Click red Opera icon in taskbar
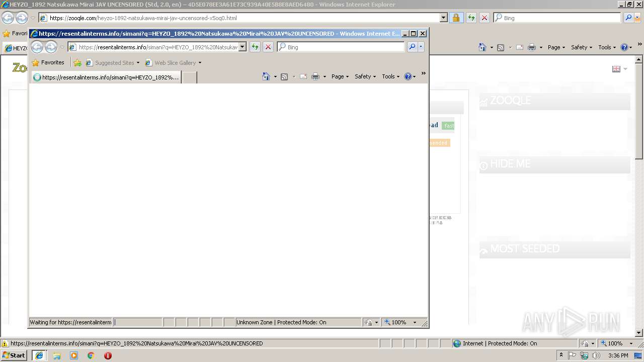Viewport: 644px width, 362px height. click(108, 355)
